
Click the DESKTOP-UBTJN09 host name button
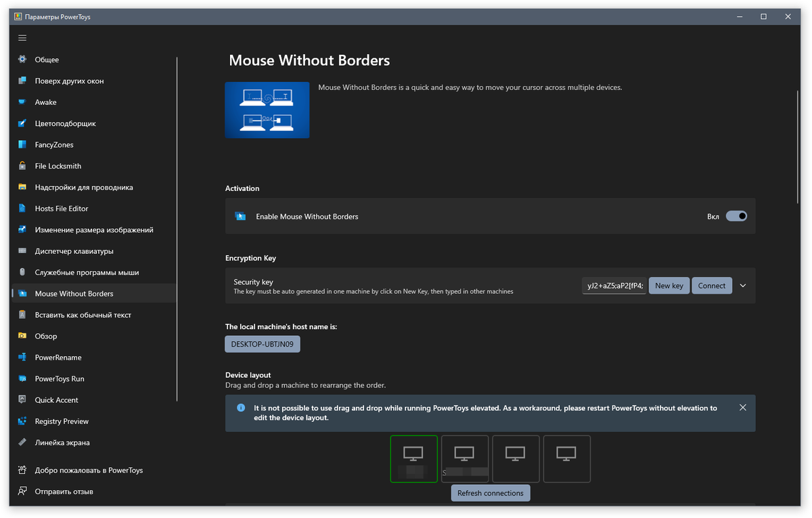tap(263, 344)
